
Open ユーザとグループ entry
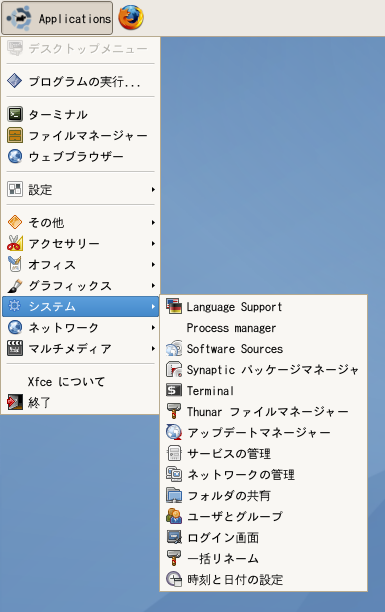tap(264, 516)
